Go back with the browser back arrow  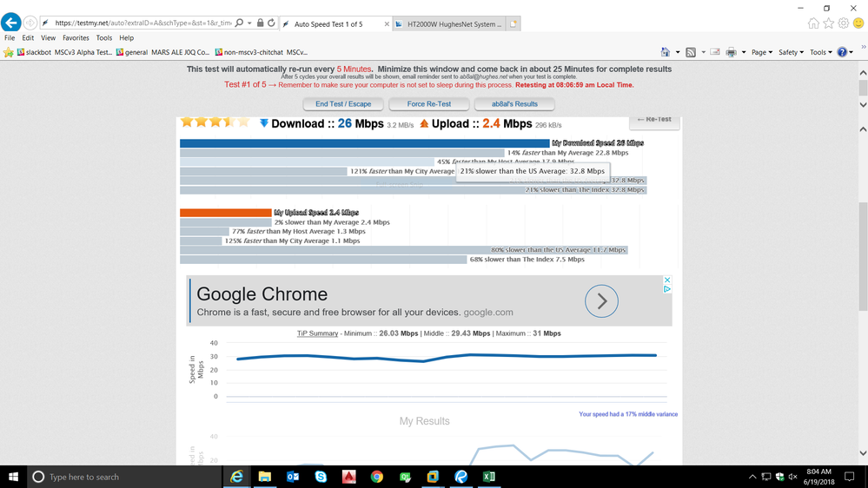(11, 23)
